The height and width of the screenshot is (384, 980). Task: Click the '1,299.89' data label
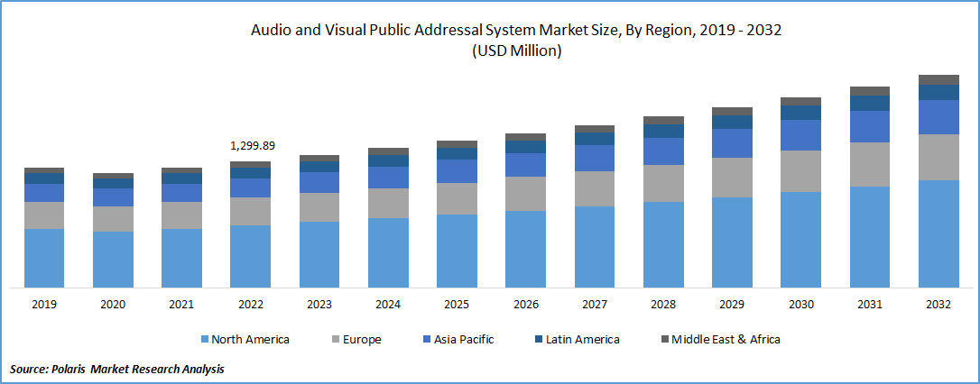(253, 145)
